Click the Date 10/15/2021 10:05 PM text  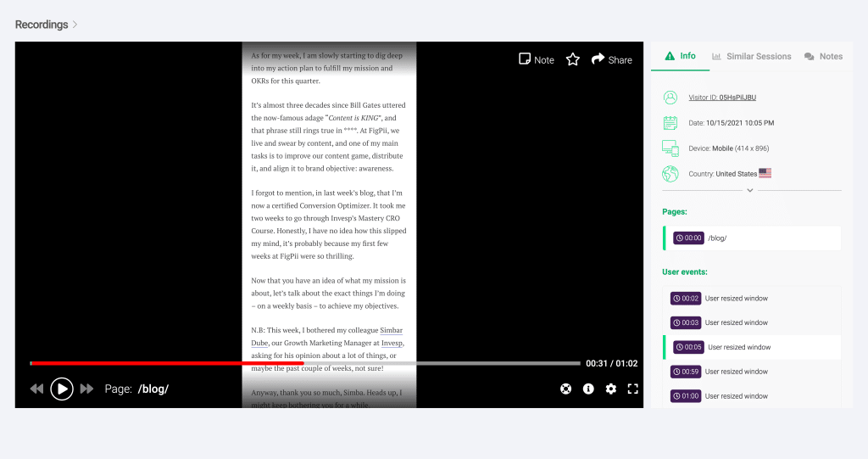coord(732,123)
